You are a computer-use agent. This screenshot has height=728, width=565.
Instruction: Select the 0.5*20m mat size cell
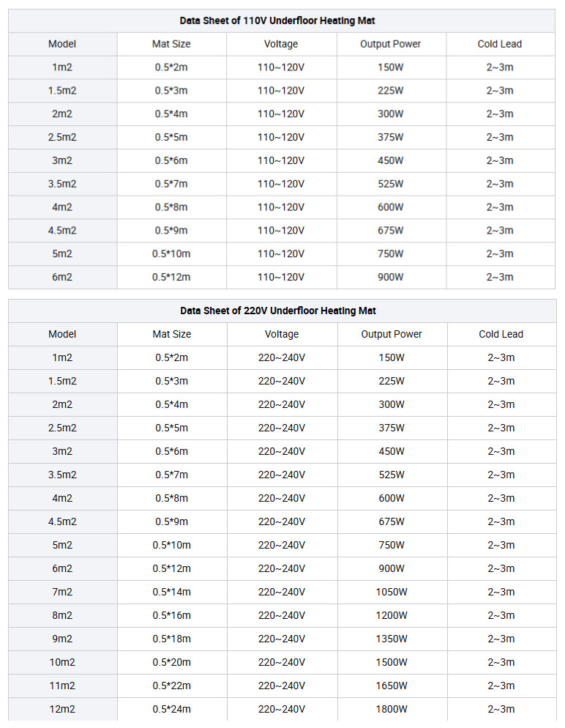(171, 662)
